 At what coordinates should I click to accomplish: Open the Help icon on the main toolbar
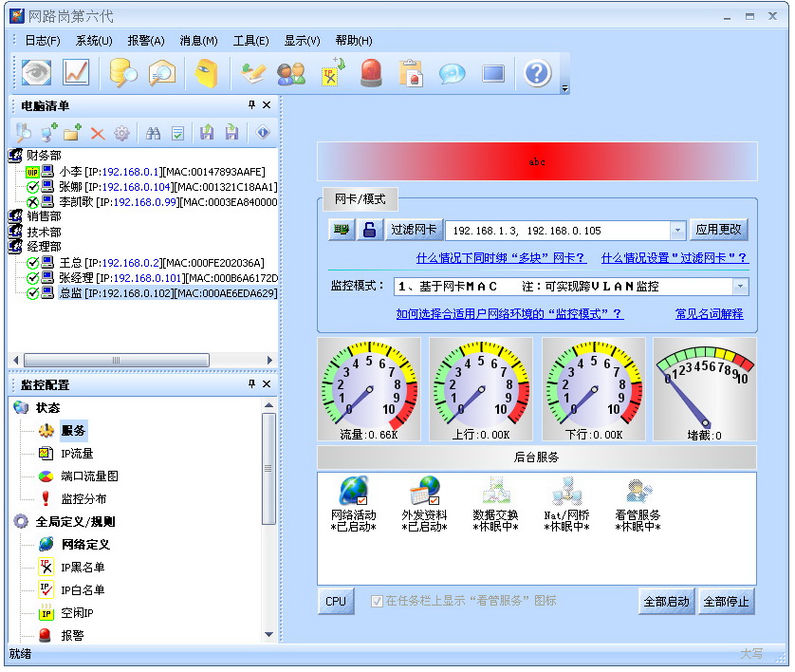[537, 73]
